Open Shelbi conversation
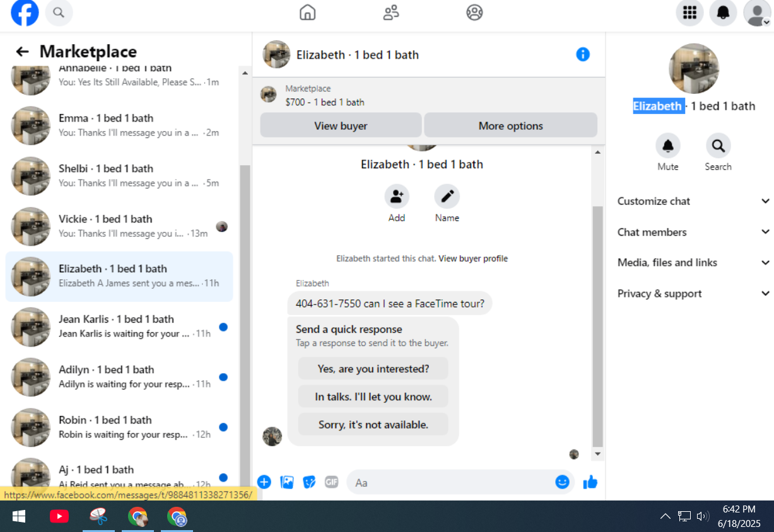Viewport: 774px width, 532px height. pos(119,176)
